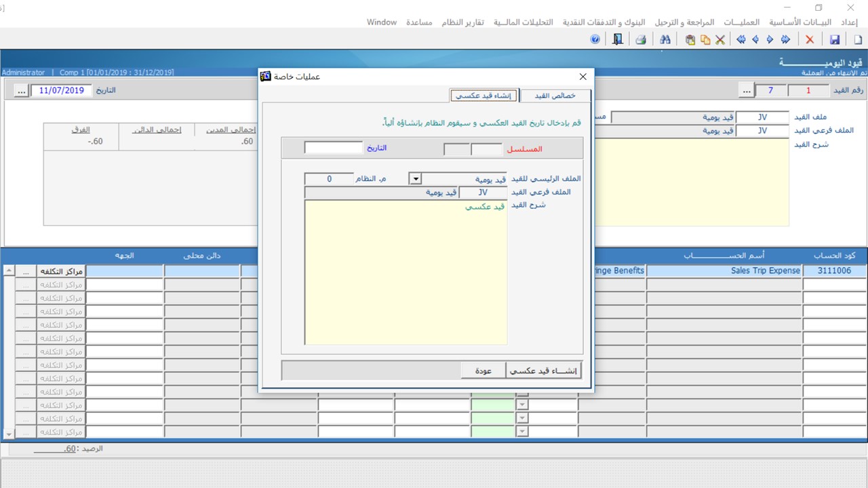The height and width of the screenshot is (488, 868).
Task: Click the عودة button
Action: coord(483,371)
